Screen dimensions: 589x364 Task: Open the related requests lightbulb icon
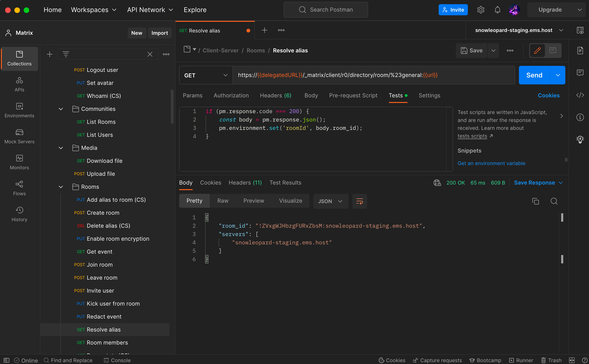pyautogui.click(x=580, y=139)
